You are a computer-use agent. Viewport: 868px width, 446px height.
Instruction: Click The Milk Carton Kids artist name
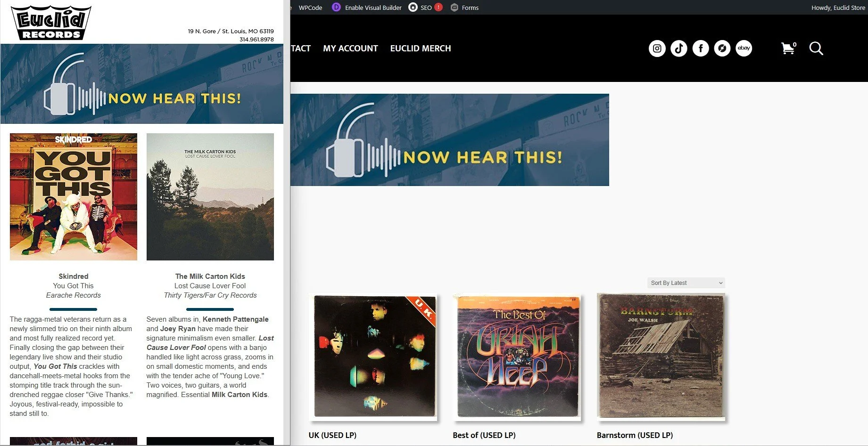click(x=210, y=276)
